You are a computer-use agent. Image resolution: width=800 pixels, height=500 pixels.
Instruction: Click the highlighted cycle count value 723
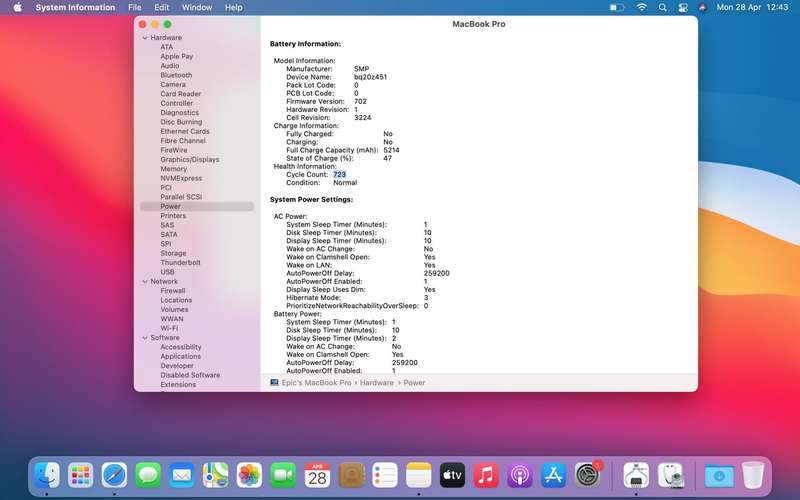click(339, 174)
